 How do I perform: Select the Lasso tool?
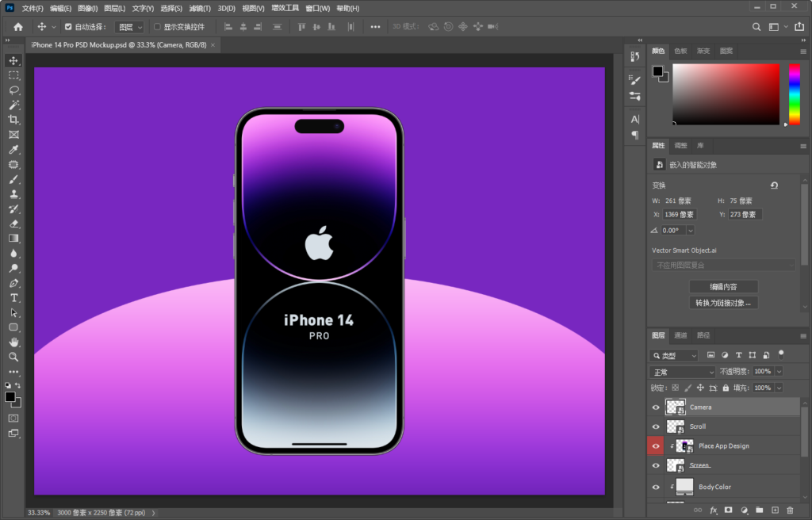coord(13,90)
